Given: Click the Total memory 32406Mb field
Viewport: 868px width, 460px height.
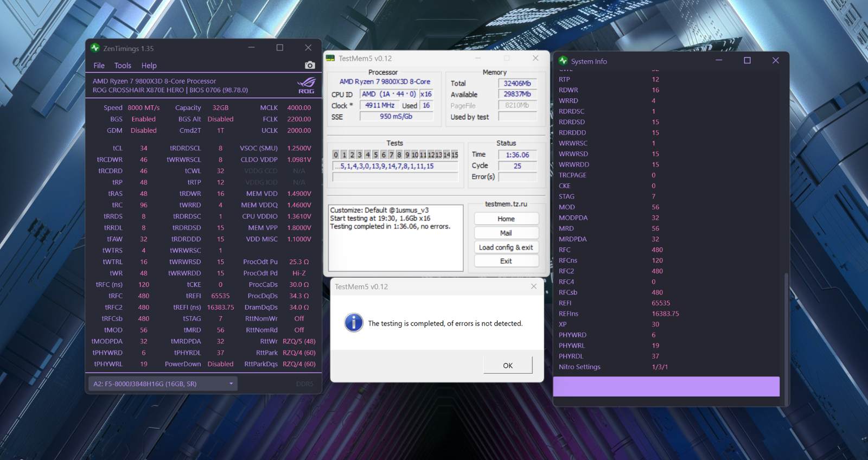Looking at the screenshot, I should 518,83.
